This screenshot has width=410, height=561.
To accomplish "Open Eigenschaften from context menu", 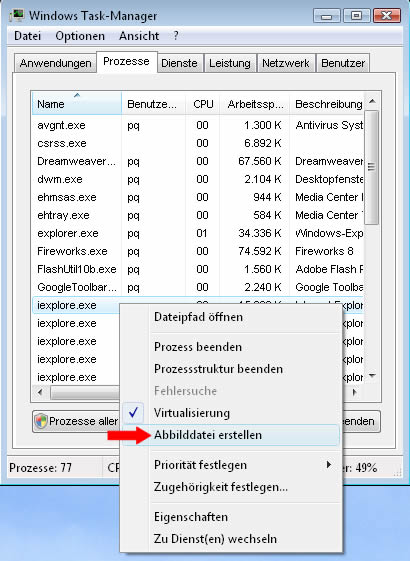I will coord(231,517).
